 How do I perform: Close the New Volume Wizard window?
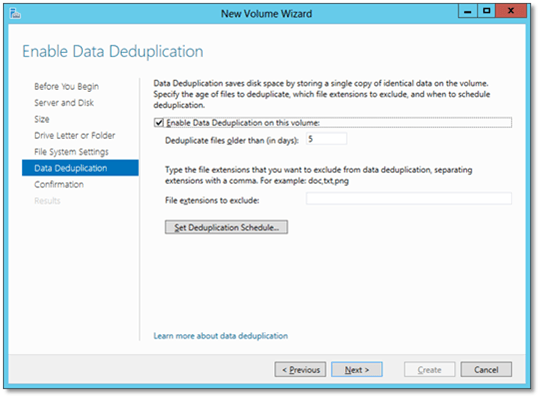point(511,11)
